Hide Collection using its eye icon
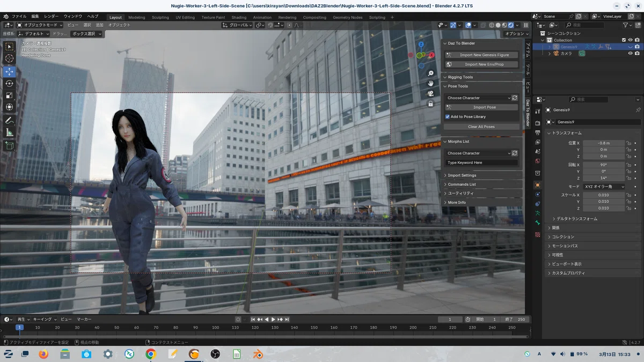Viewport: 644px width, 362px height. click(630, 40)
